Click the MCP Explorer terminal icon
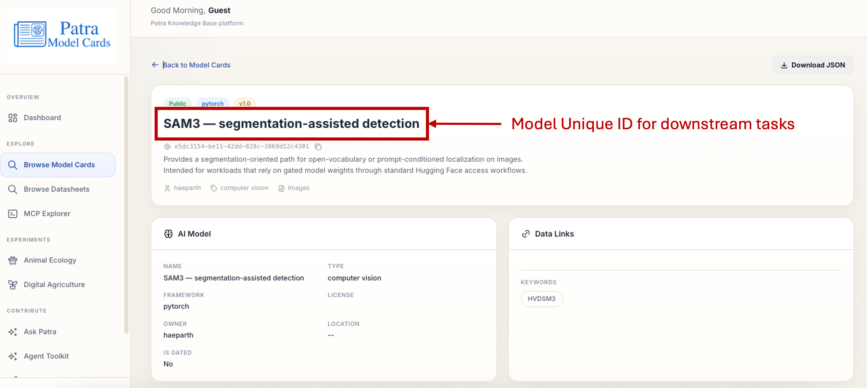This screenshot has width=868, height=388. coord(13,214)
